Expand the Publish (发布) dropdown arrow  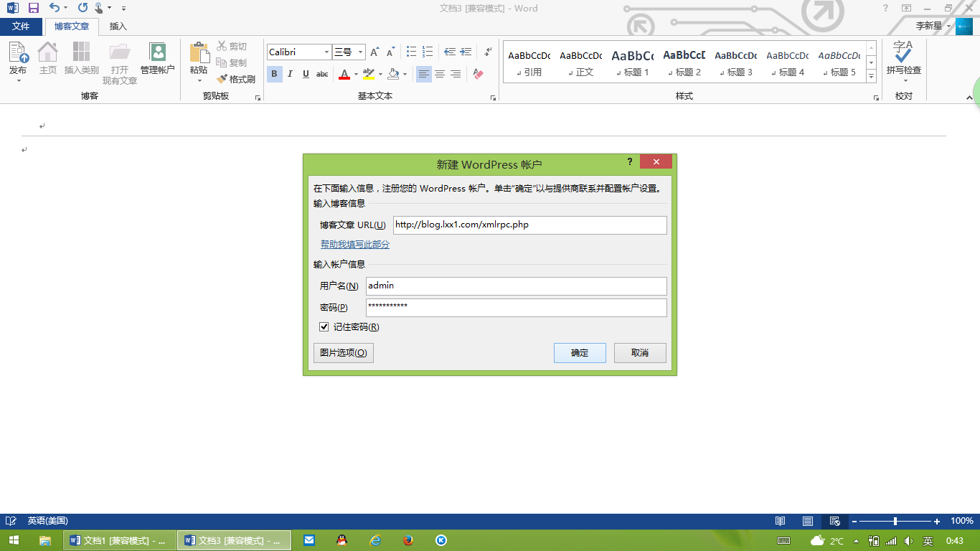[18, 80]
